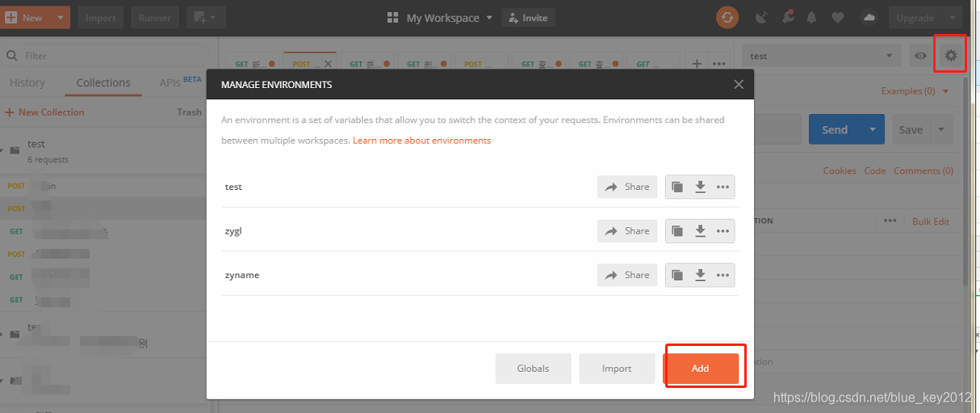Open more actions for test environment
Image resolution: width=980 pixels, height=413 pixels.
[723, 187]
